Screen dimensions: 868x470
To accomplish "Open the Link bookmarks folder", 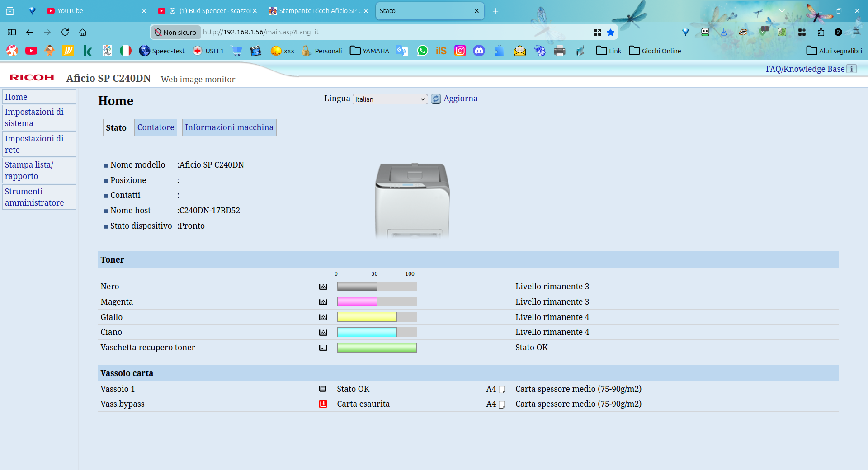I will point(609,51).
